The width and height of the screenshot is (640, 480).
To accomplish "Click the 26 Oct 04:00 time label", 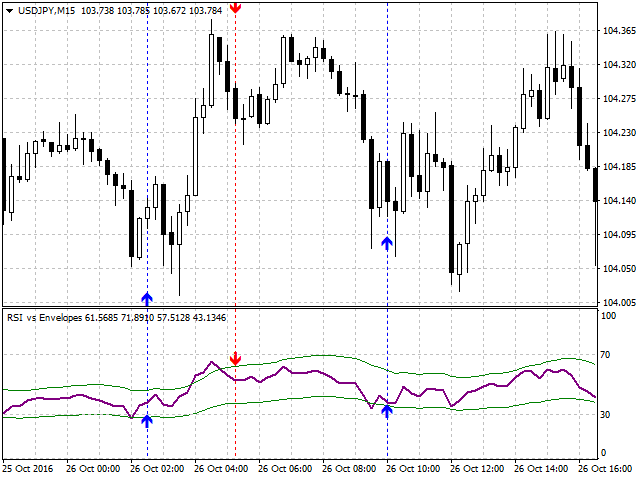I will point(221,469).
